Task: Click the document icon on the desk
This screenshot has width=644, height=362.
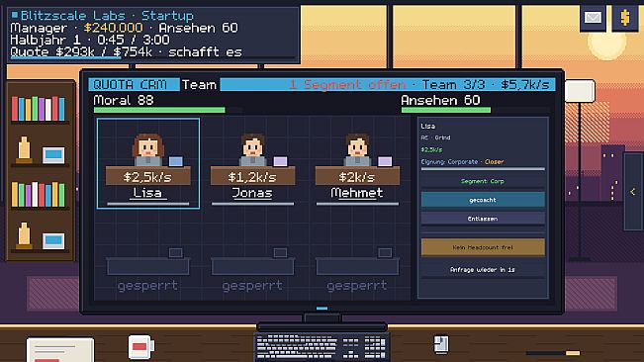Action: [441, 345]
